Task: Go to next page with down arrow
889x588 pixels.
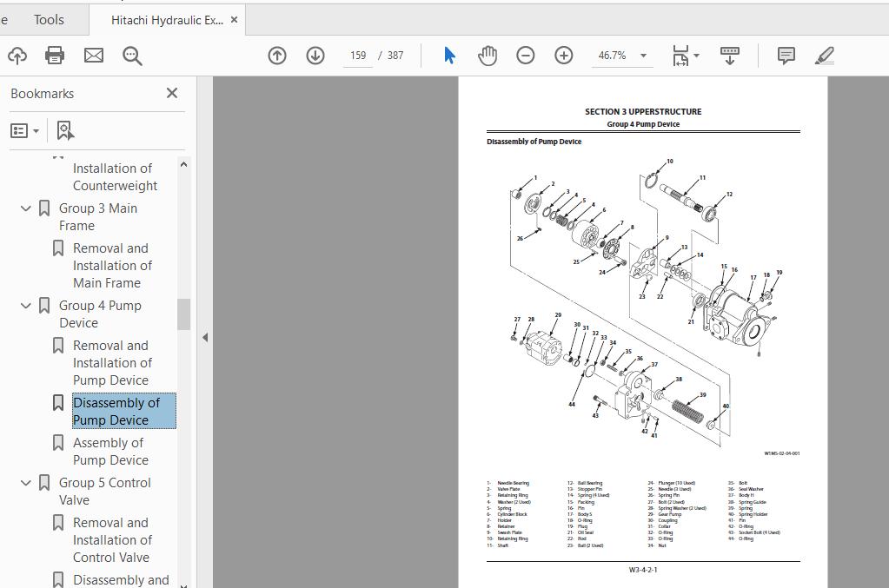Action: point(315,56)
